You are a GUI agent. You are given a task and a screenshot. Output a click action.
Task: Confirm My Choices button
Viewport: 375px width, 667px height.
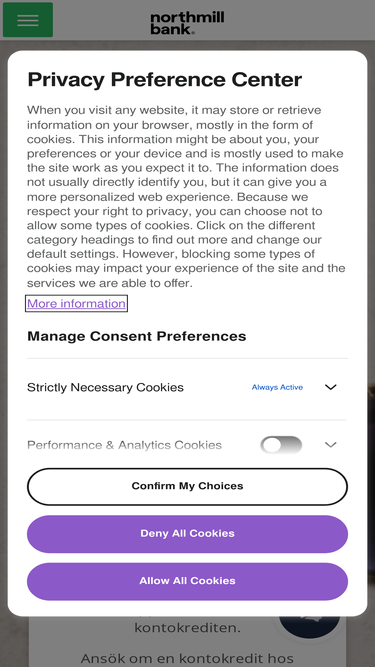(188, 487)
